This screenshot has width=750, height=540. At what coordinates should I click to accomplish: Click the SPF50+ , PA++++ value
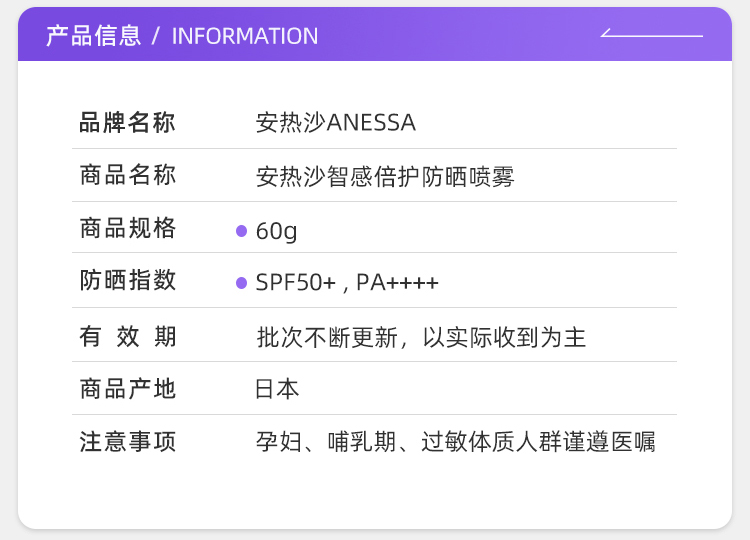pyautogui.click(x=347, y=283)
